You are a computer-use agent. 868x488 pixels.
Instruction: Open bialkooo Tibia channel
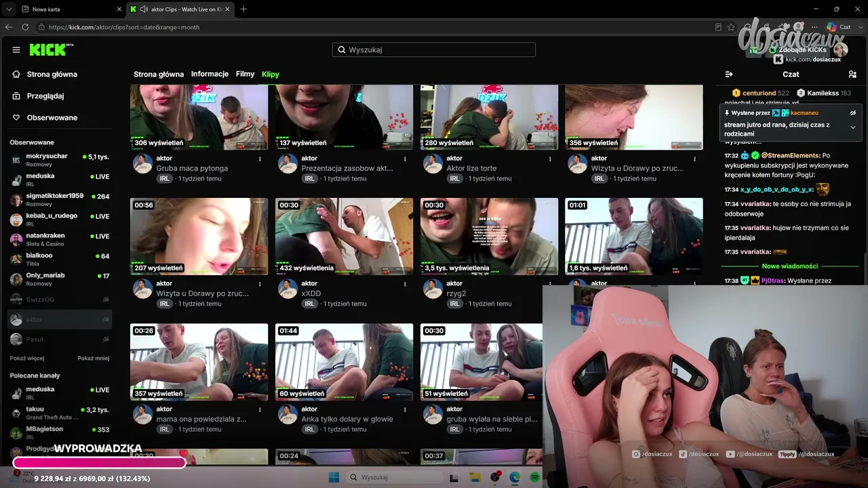coord(60,258)
